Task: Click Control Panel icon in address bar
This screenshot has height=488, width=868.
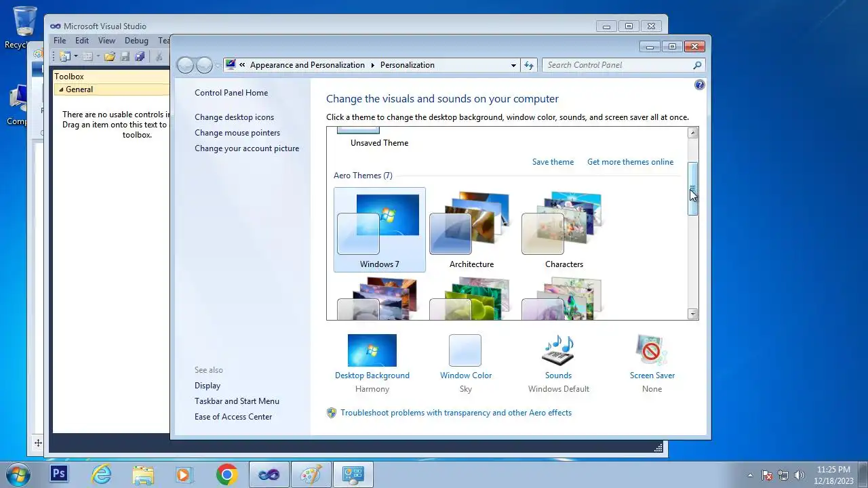Action: (x=231, y=65)
